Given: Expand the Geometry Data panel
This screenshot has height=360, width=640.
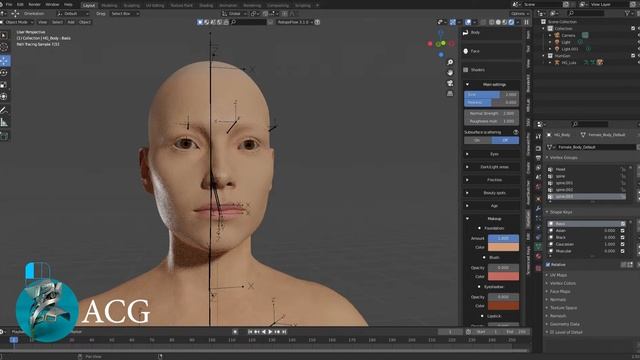Looking at the screenshot, I should pyautogui.click(x=564, y=324).
